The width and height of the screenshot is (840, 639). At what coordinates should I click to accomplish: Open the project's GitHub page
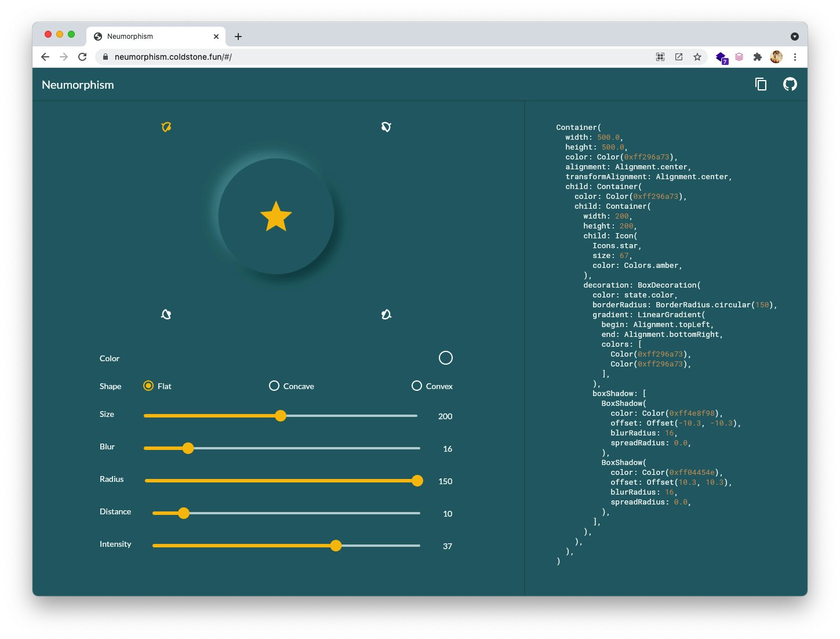coord(790,85)
